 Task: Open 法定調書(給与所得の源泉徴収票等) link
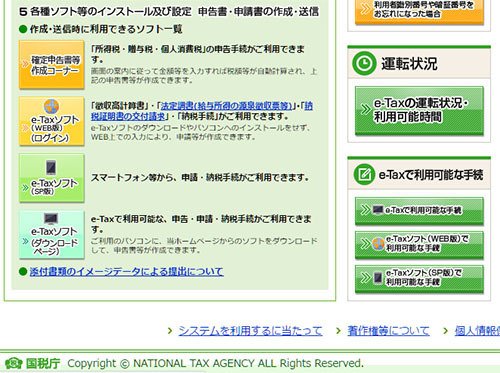(x=226, y=106)
